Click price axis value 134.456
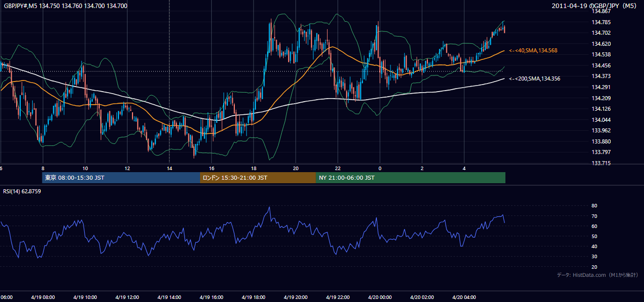Screen dimensions: 644x302 click(601, 65)
